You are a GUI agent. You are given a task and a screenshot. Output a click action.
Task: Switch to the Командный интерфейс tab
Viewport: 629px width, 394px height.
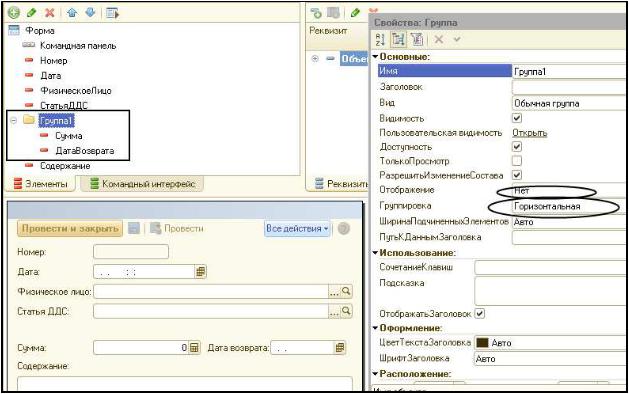[142, 184]
